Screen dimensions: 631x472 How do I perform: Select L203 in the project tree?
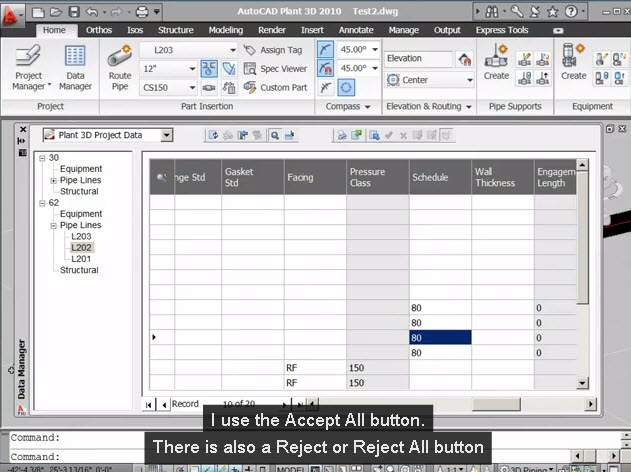[x=81, y=236]
